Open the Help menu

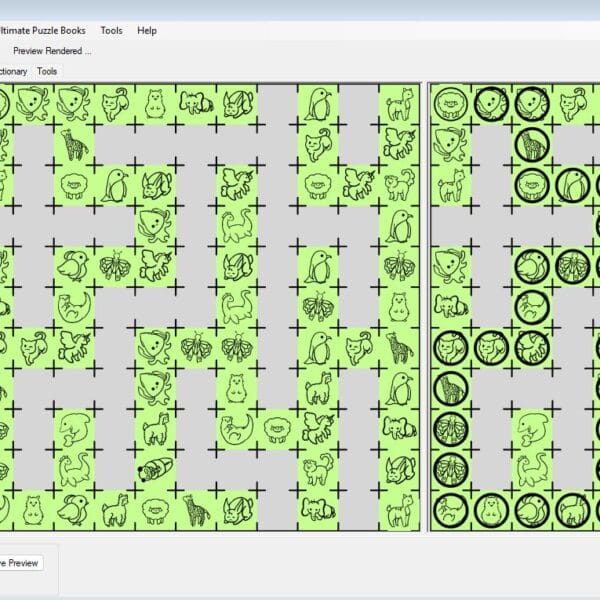click(147, 30)
